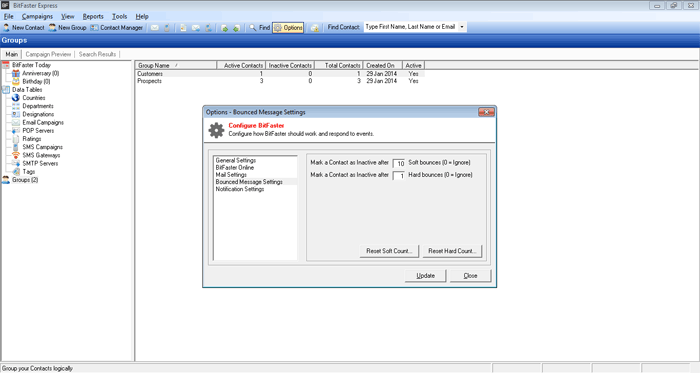Open the Reports menu
This screenshot has width=700, height=373.
(93, 17)
